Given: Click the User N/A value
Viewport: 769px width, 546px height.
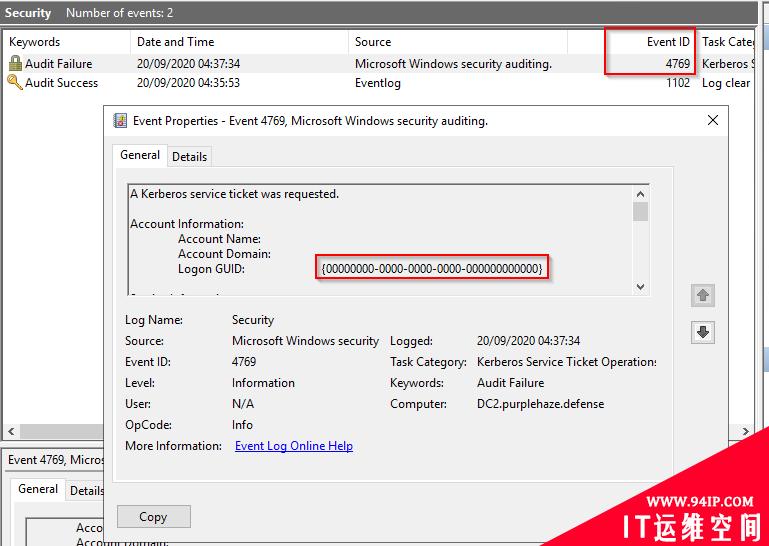Looking at the screenshot, I should (x=243, y=404).
